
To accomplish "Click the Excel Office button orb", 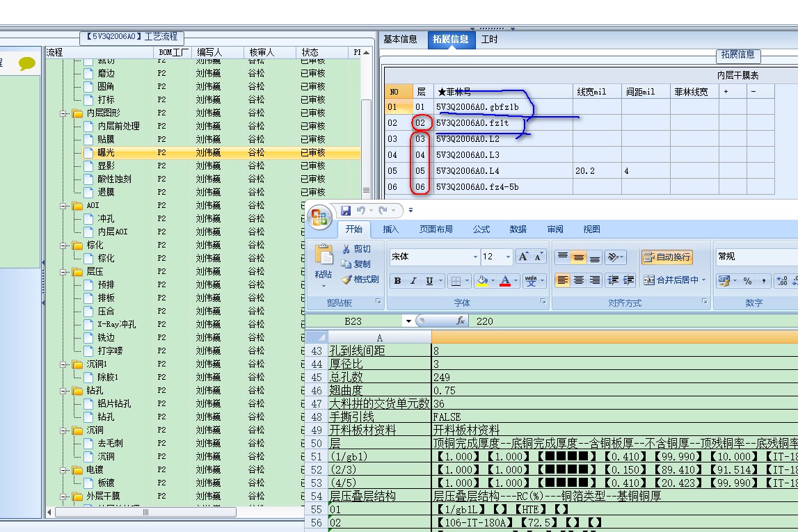I will [319, 217].
